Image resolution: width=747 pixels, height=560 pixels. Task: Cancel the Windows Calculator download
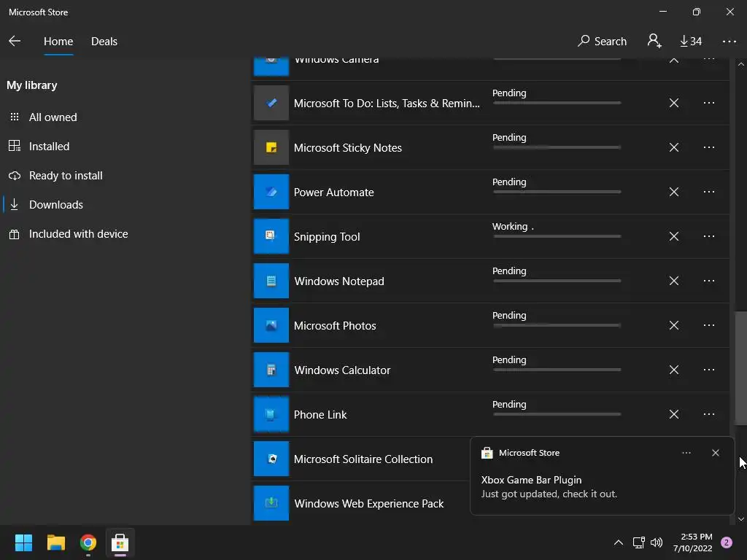point(673,370)
